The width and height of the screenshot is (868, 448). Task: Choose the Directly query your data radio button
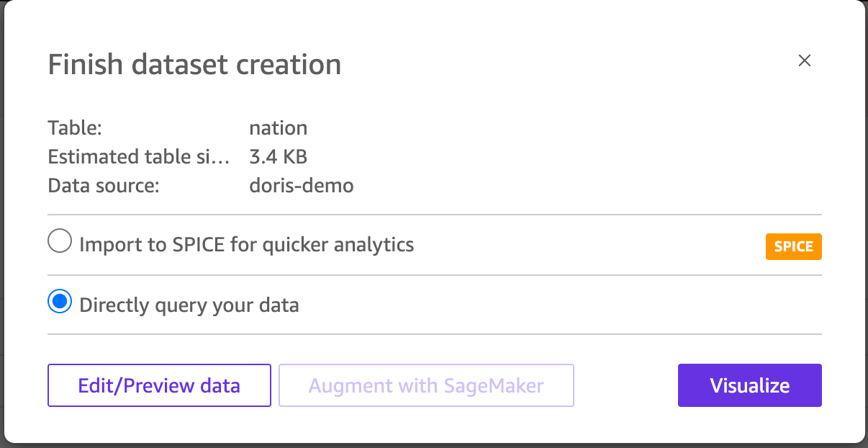(x=60, y=302)
